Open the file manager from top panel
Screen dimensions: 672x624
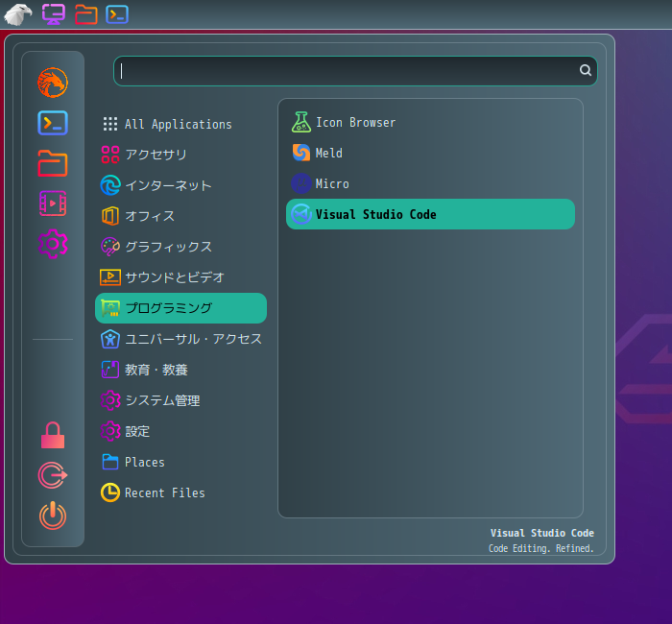pyautogui.click(x=86, y=14)
